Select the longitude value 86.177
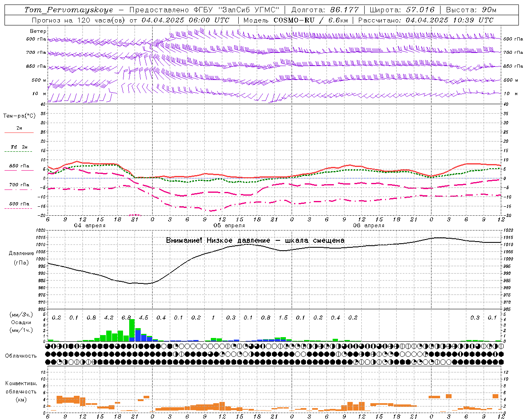The width and height of the screenshot is (525, 420). [344, 10]
